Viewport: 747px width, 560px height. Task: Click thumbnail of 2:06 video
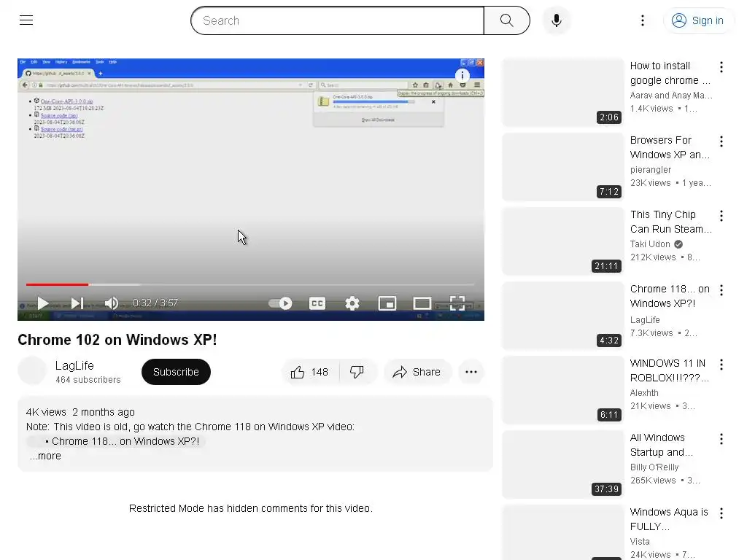point(563,93)
